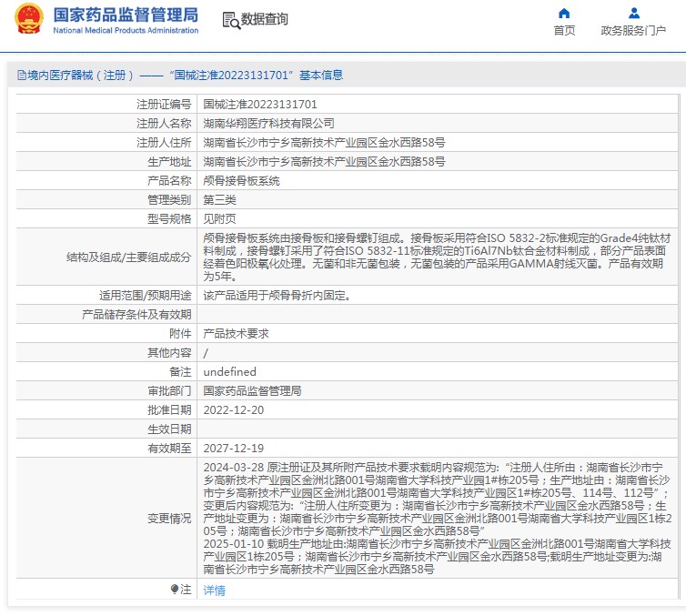Click management class value 第三类
The height and width of the screenshot is (616, 686).
[x=219, y=200]
